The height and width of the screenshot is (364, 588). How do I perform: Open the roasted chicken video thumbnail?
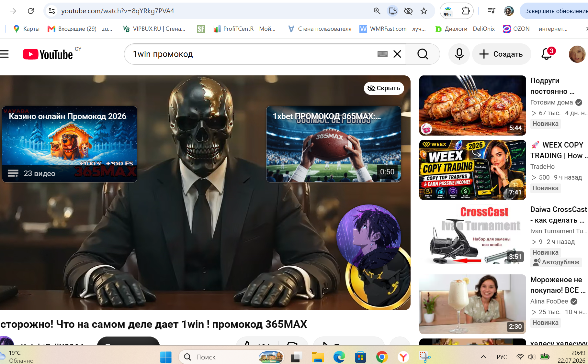(x=473, y=105)
